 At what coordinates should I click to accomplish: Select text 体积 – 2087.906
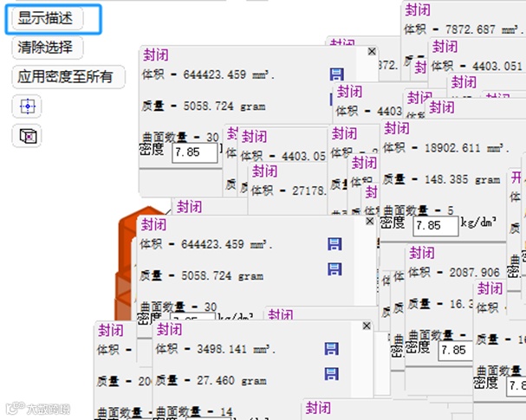tap(454, 272)
